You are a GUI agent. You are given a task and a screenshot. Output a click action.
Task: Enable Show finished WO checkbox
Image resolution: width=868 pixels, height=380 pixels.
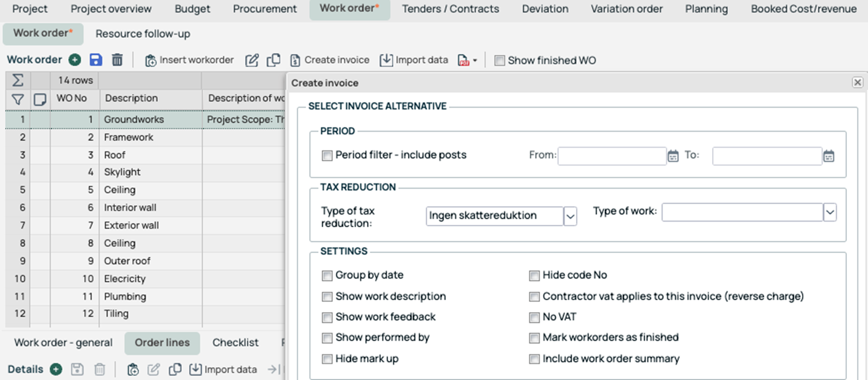500,60
